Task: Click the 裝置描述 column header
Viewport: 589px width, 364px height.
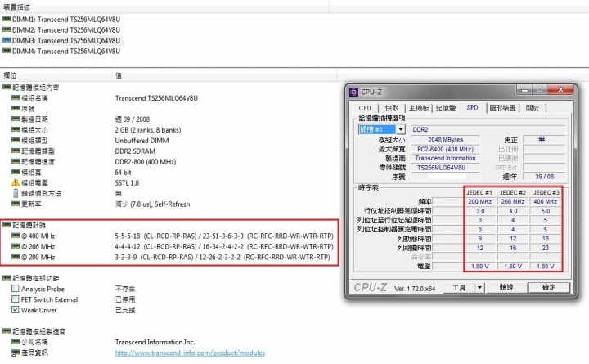Action: 164,7
